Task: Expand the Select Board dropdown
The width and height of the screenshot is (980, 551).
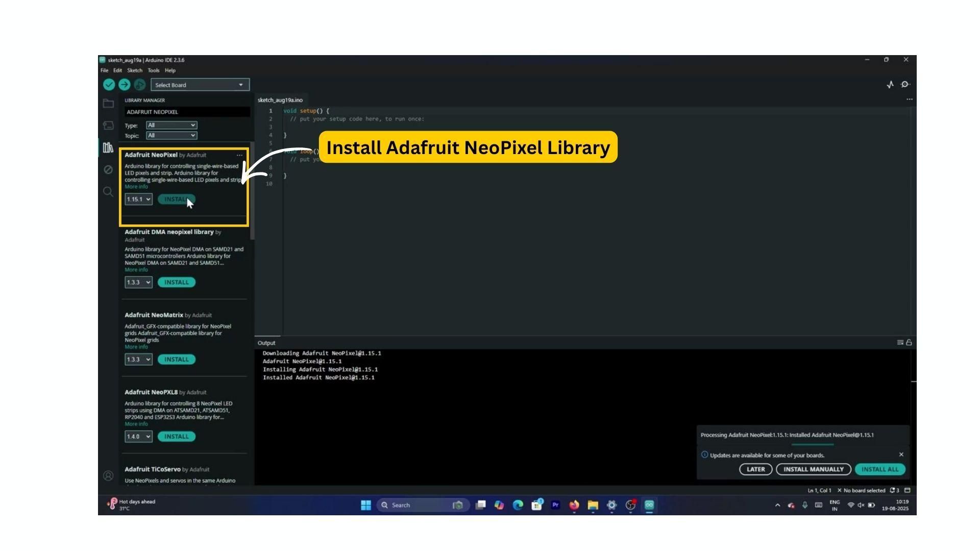Action: coord(200,85)
